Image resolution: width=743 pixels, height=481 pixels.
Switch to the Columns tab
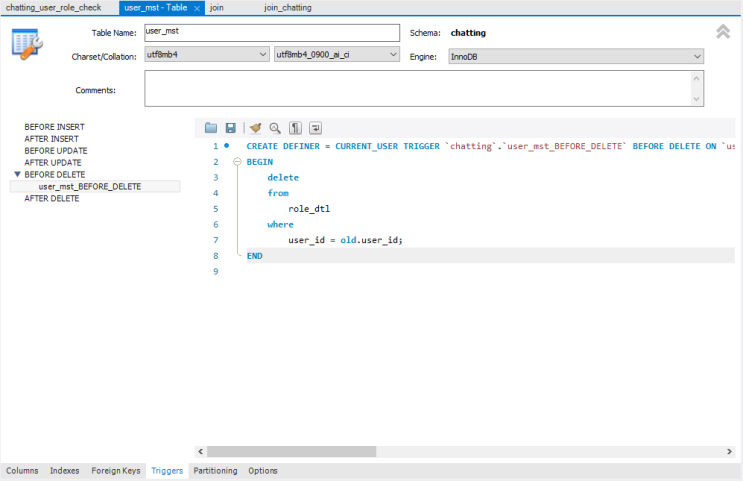pyautogui.click(x=22, y=471)
